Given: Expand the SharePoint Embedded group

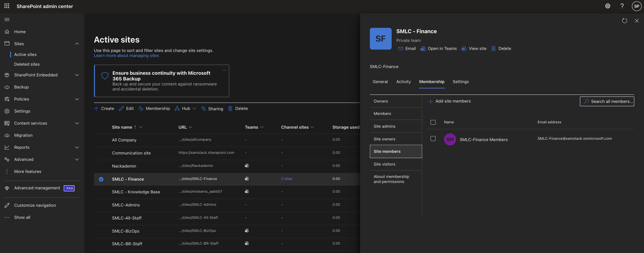Looking at the screenshot, I should click(77, 75).
